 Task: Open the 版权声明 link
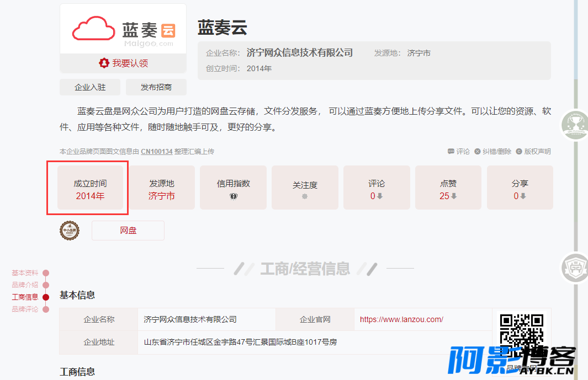coord(533,152)
